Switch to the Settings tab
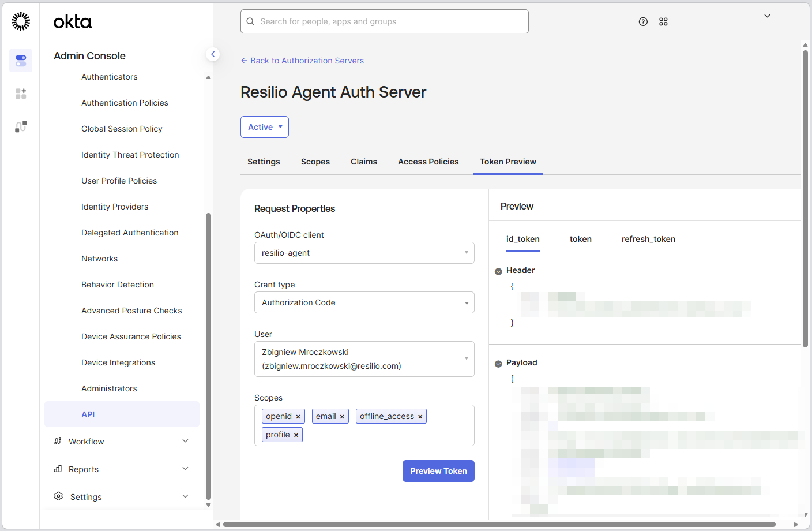 coord(264,162)
